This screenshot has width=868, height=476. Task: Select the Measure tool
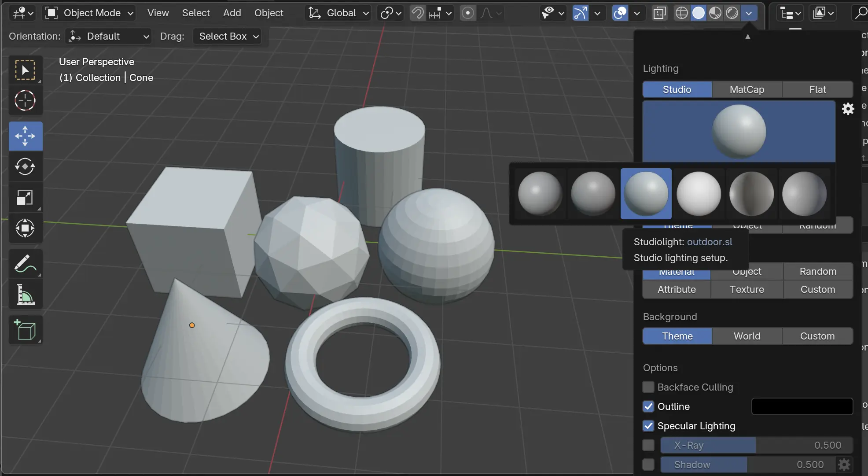[x=25, y=295]
